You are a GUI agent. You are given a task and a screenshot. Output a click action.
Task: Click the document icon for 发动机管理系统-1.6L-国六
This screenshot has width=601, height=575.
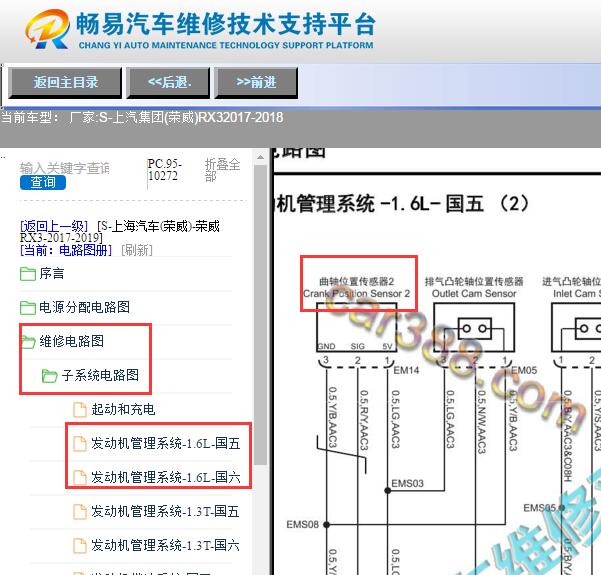(x=79, y=478)
